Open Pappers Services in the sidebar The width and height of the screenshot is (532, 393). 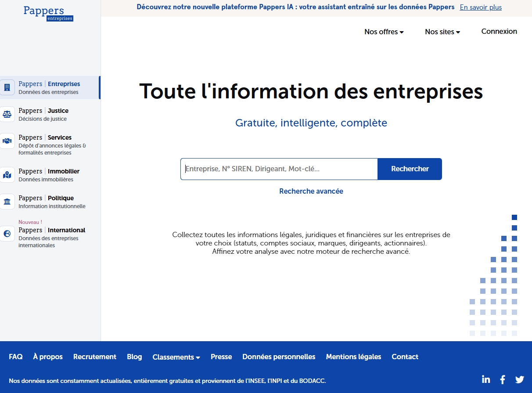point(50,144)
